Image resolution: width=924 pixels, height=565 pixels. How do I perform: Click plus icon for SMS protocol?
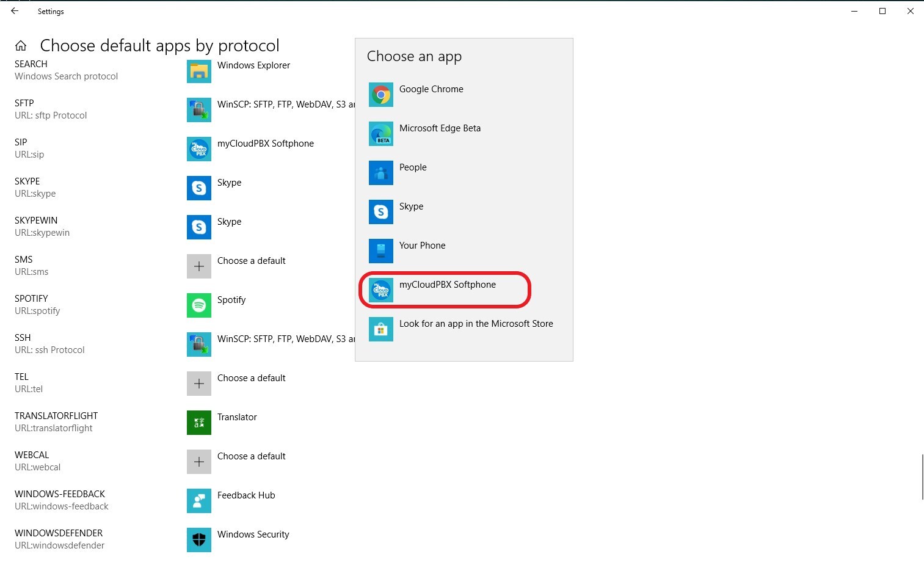pos(199,266)
